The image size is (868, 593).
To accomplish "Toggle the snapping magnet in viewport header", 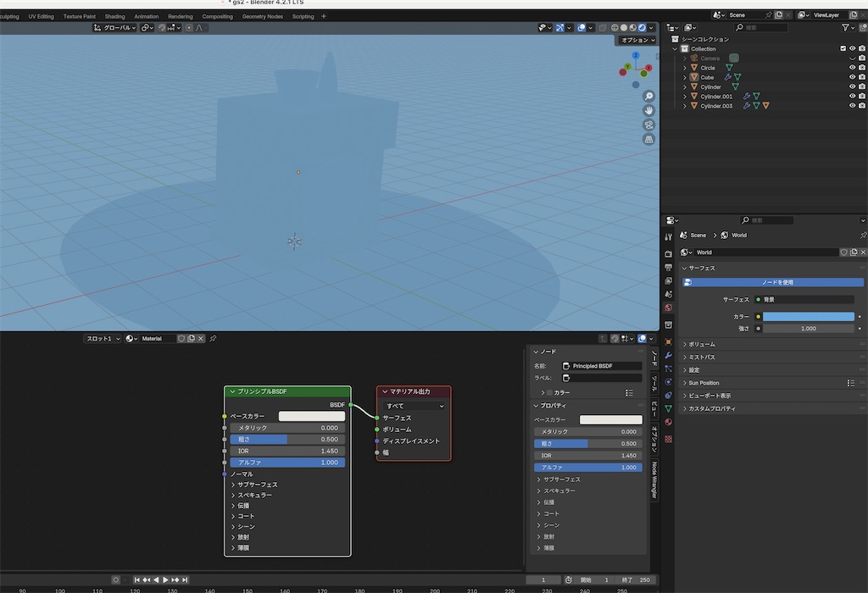I will tap(162, 28).
